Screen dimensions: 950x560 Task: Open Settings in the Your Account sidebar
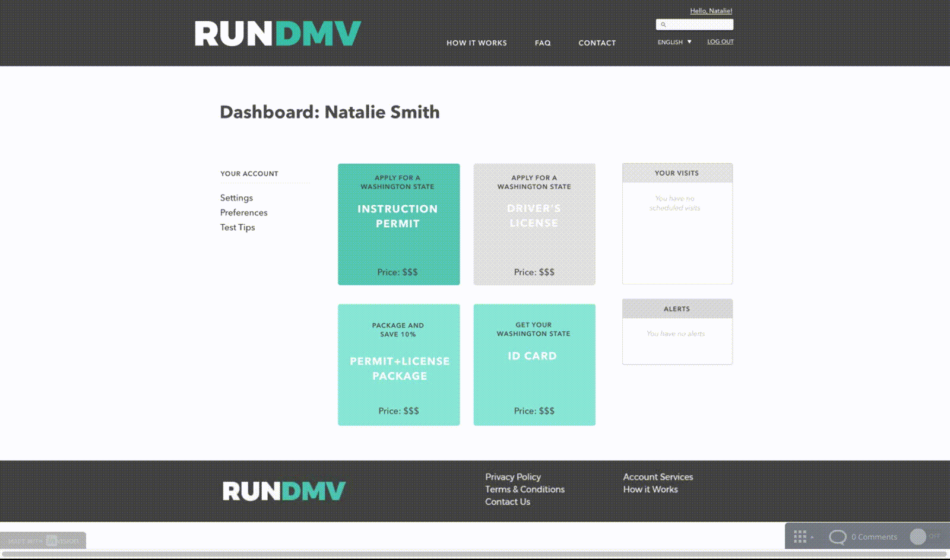click(236, 198)
